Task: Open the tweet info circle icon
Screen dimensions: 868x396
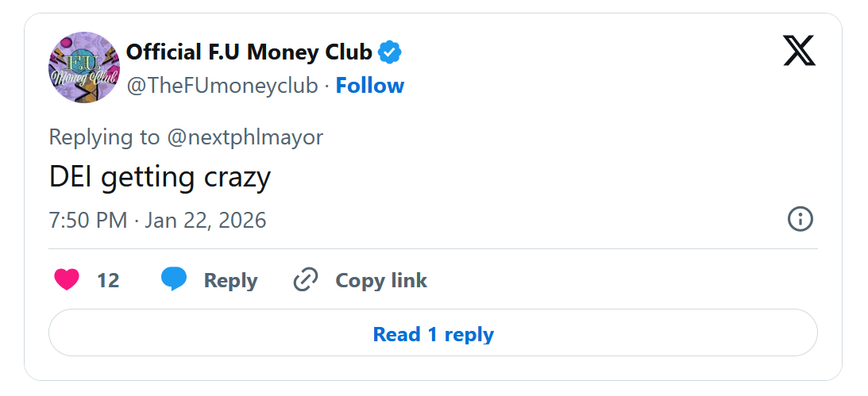Action: 800,219
